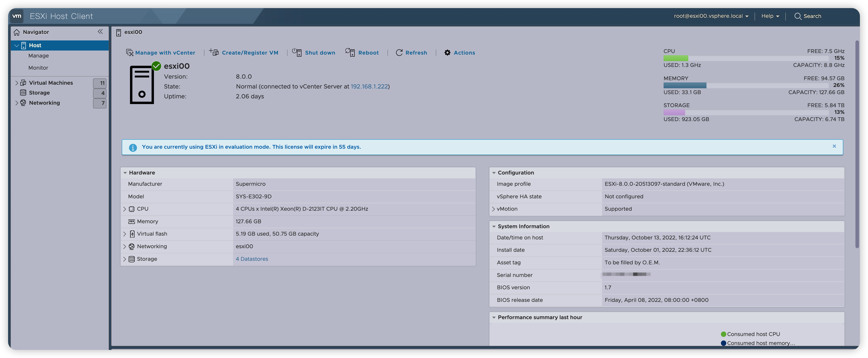Click the CPU usage bar

tap(746, 58)
